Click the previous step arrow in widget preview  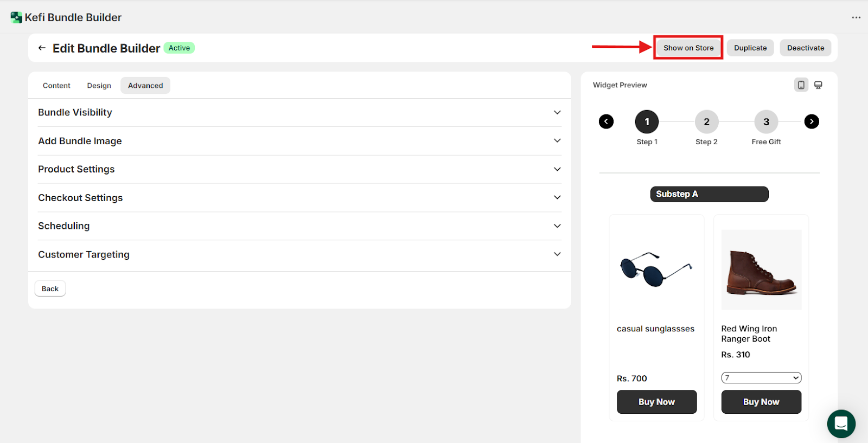606,121
